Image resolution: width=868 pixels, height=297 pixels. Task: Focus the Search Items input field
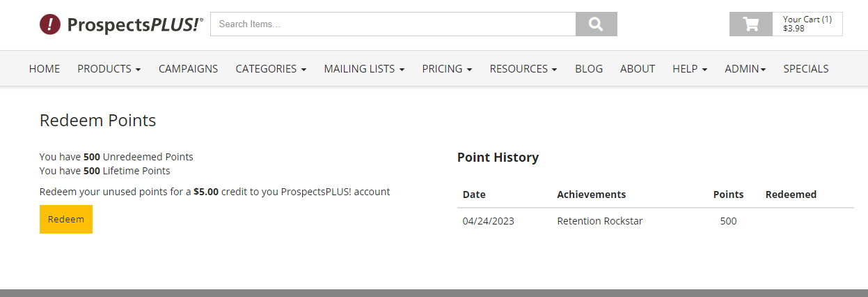click(393, 24)
